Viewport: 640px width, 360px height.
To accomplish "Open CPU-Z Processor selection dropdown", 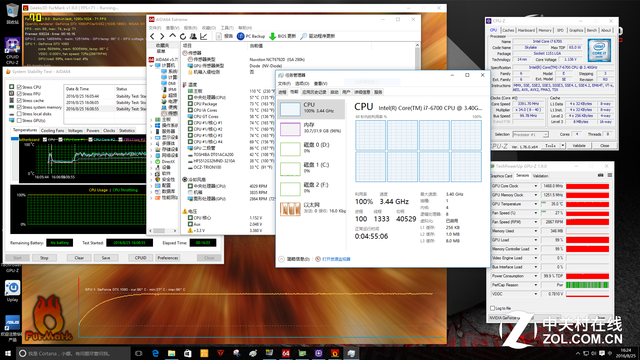I will click(530, 135).
